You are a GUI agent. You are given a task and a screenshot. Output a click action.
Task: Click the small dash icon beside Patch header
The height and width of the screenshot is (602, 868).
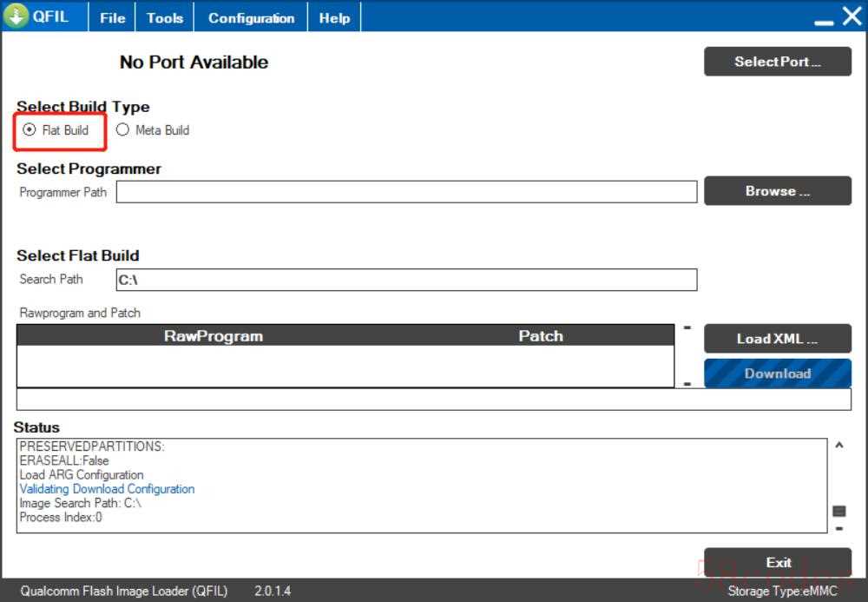[687, 328]
